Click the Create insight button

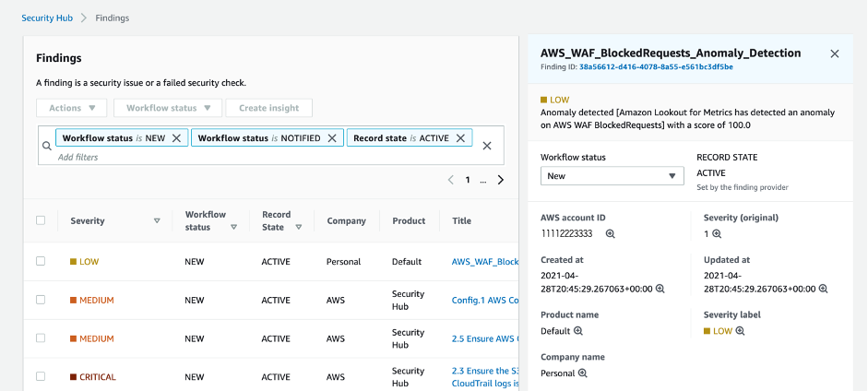click(x=269, y=108)
